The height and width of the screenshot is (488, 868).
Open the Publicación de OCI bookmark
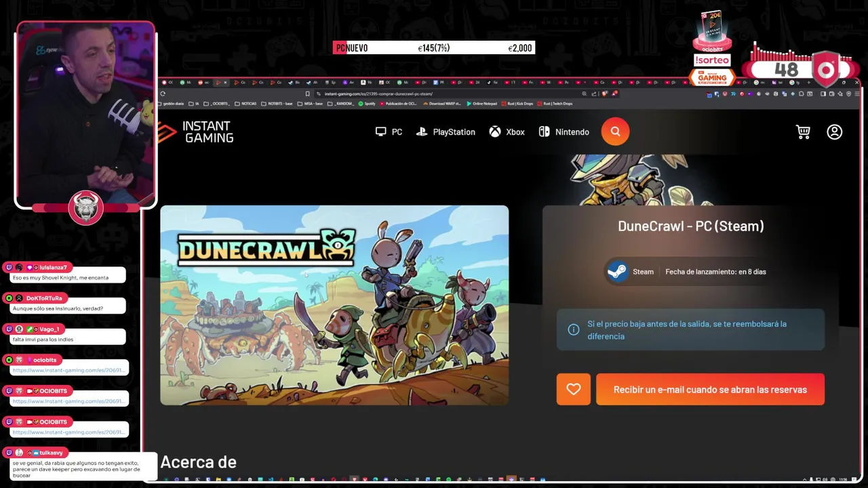point(399,104)
